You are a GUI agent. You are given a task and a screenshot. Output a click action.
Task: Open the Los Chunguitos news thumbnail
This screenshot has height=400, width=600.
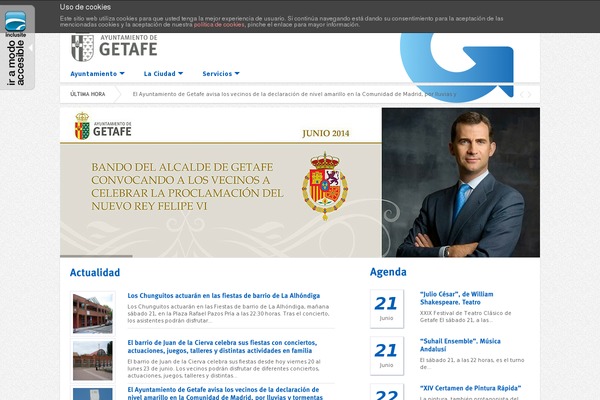[x=93, y=313]
